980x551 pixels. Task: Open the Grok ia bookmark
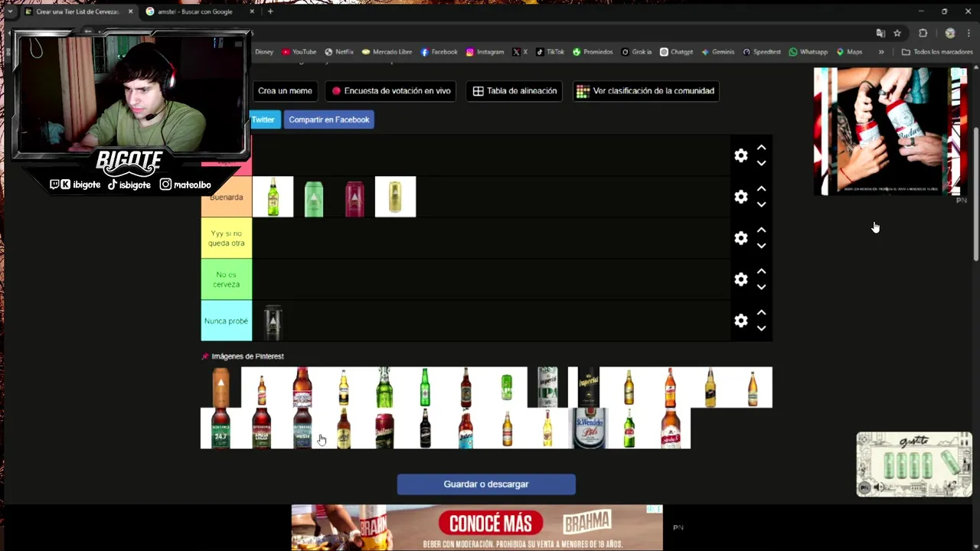[x=636, y=52]
